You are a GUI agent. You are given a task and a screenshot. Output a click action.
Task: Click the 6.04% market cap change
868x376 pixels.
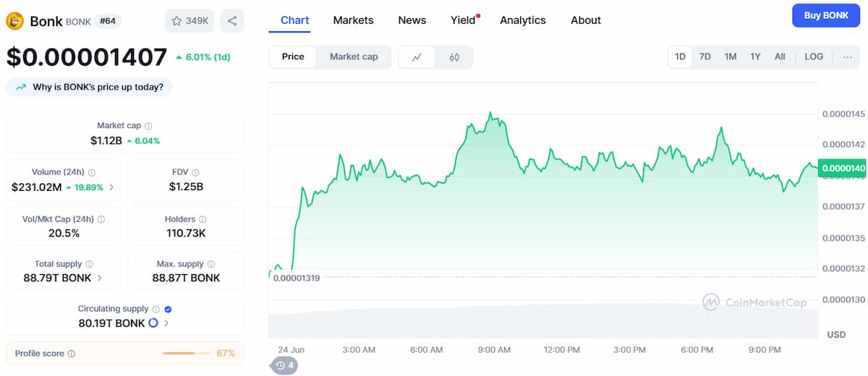(143, 141)
